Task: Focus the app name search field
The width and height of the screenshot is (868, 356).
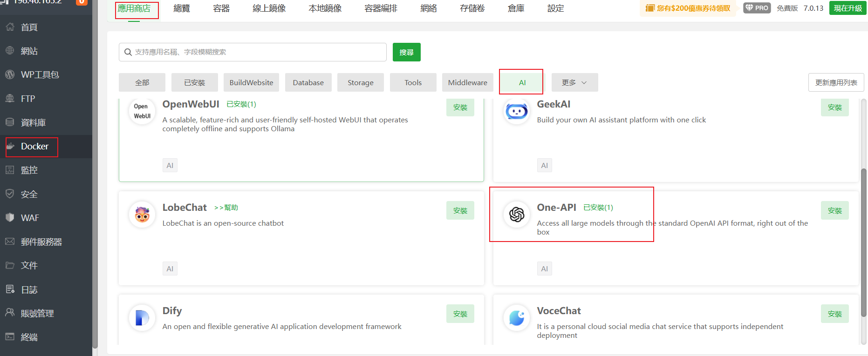Action: click(253, 52)
